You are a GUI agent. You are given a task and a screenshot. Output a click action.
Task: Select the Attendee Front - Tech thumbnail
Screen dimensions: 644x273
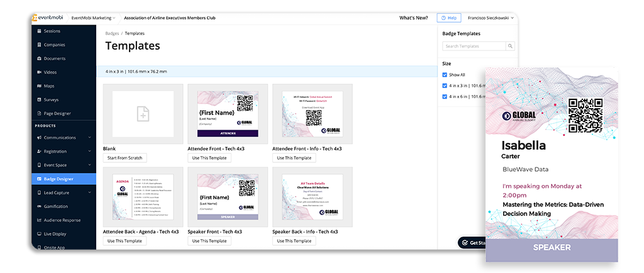point(228,114)
